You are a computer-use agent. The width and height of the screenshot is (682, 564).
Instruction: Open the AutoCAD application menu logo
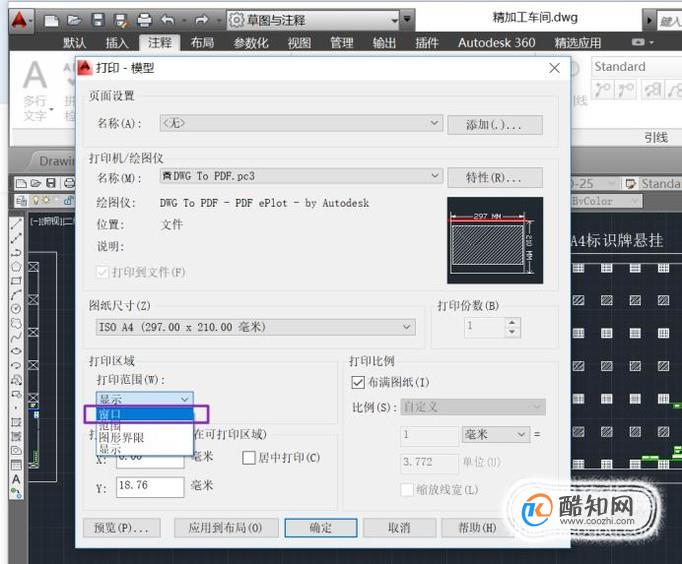(x=20, y=20)
